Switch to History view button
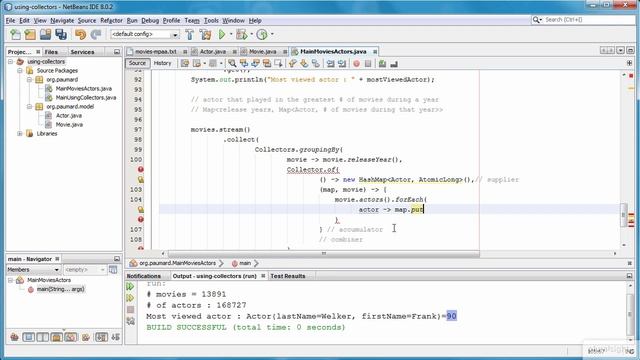Viewport: 640px width, 360px height. [162, 63]
